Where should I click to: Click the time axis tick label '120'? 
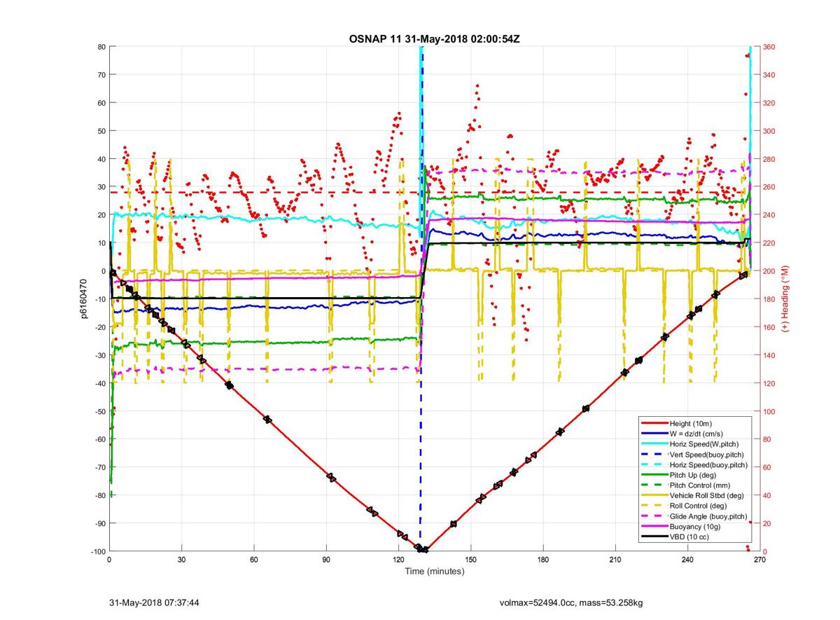(398, 560)
